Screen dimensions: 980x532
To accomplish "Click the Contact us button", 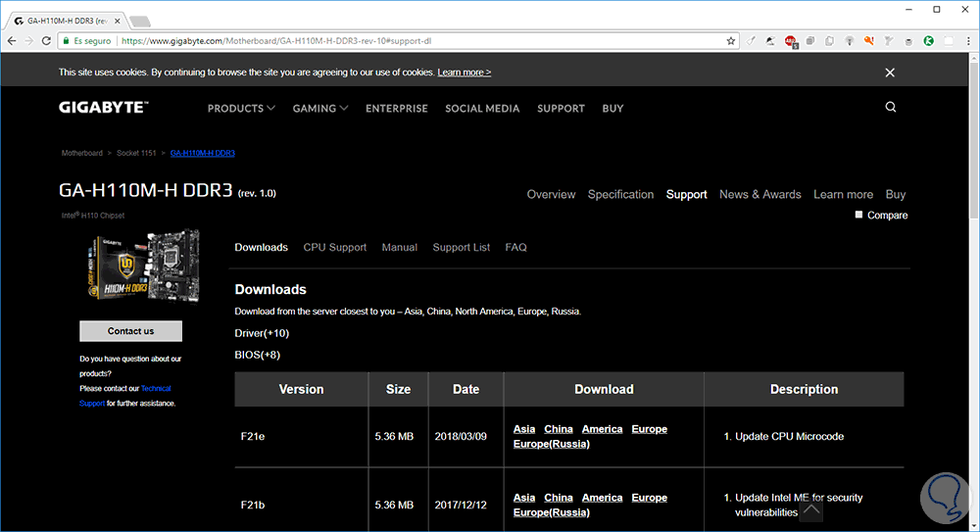I will [130, 331].
